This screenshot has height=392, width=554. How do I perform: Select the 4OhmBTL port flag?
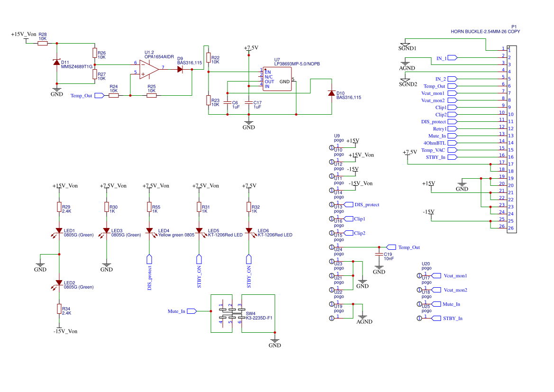click(x=453, y=143)
